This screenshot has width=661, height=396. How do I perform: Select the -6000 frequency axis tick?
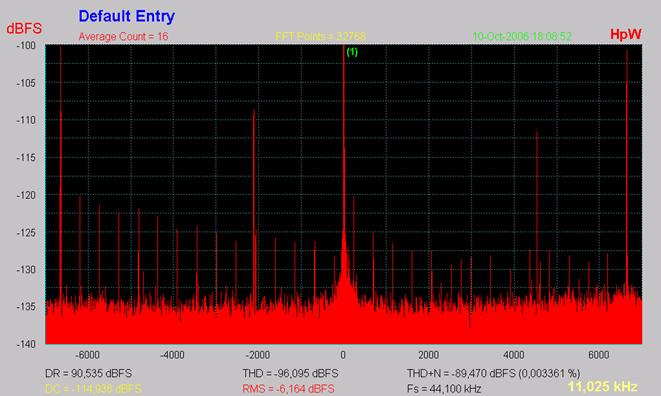[87, 355]
